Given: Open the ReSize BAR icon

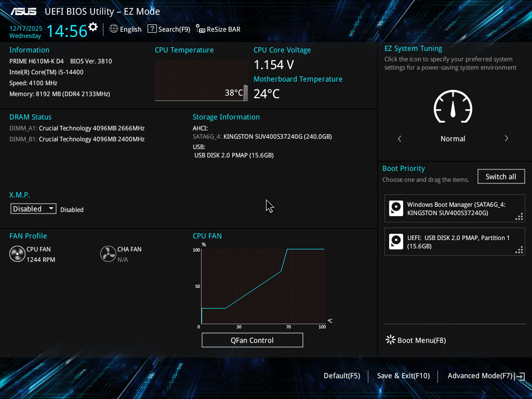Looking at the screenshot, I should click(201, 29).
